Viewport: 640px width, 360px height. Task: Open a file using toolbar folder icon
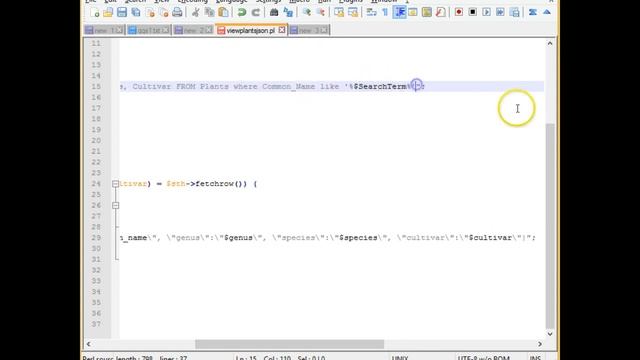click(x=108, y=12)
